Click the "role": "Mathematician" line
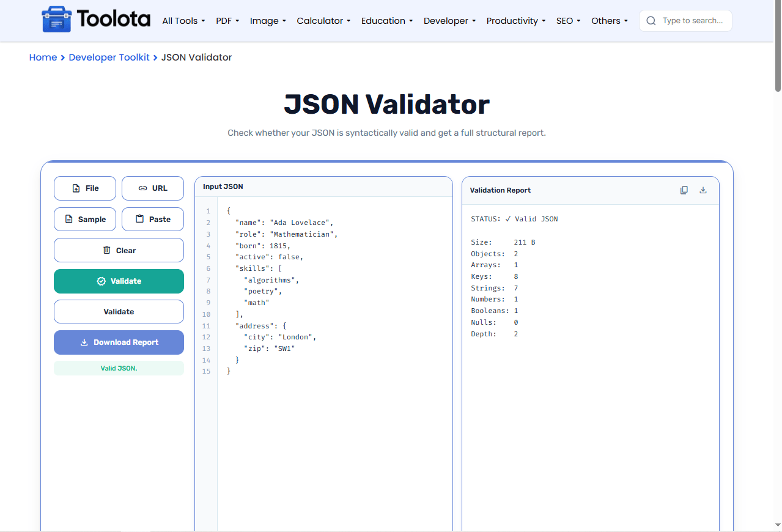Viewport: 782px width, 532px height. [286, 234]
